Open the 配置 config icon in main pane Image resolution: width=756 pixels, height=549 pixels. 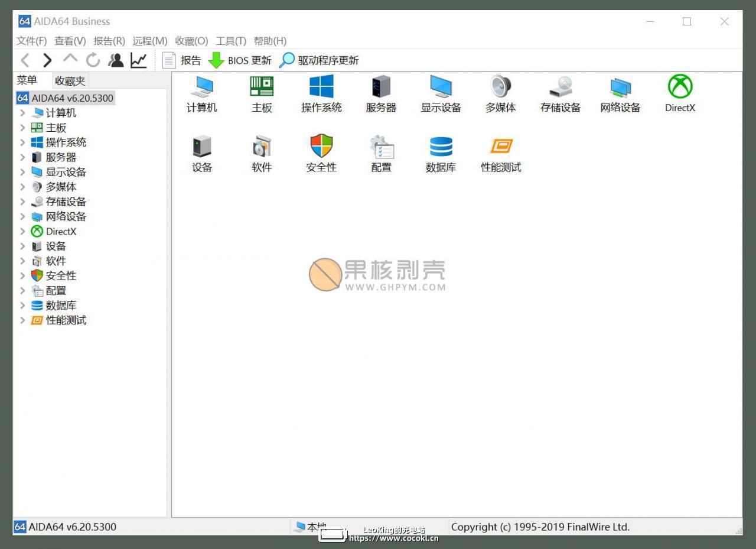pyautogui.click(x=381, y=154)
